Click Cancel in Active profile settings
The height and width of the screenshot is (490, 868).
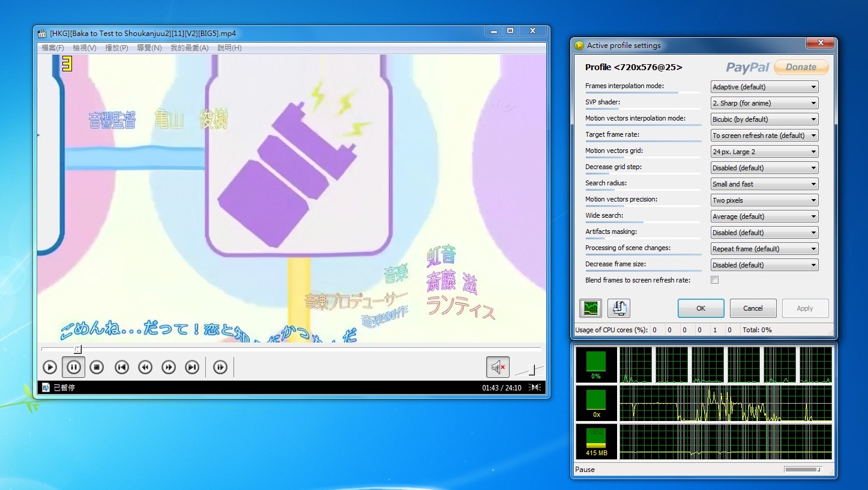[753, 308]
